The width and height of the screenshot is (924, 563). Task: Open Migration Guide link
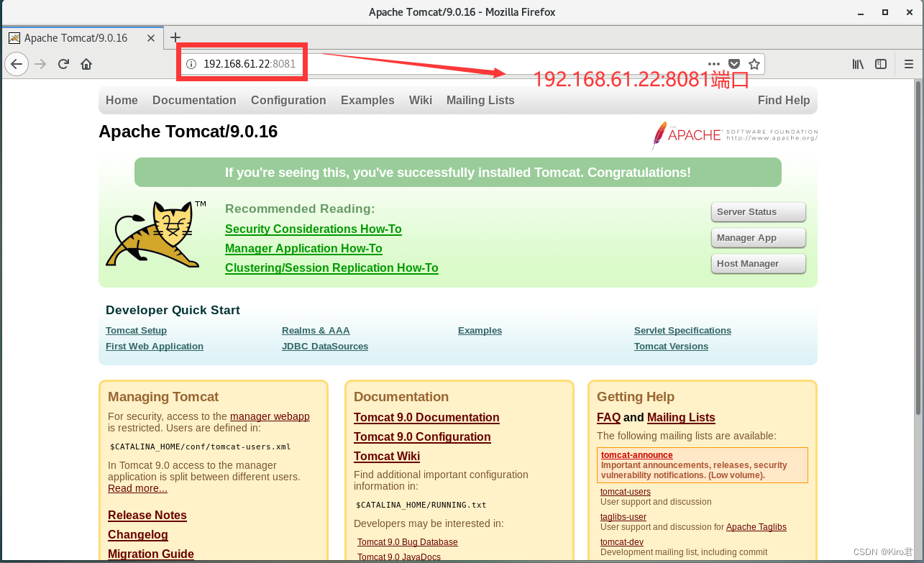coord(151,554)
